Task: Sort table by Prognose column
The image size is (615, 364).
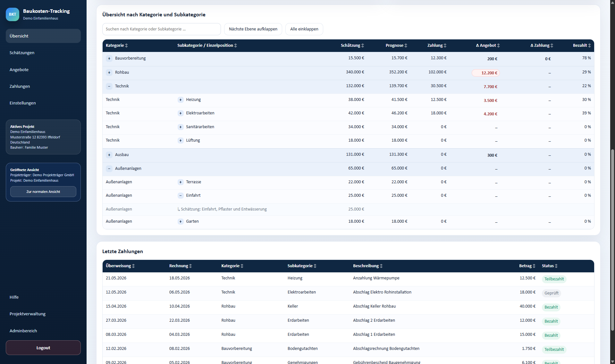Action: pos(396,45)
